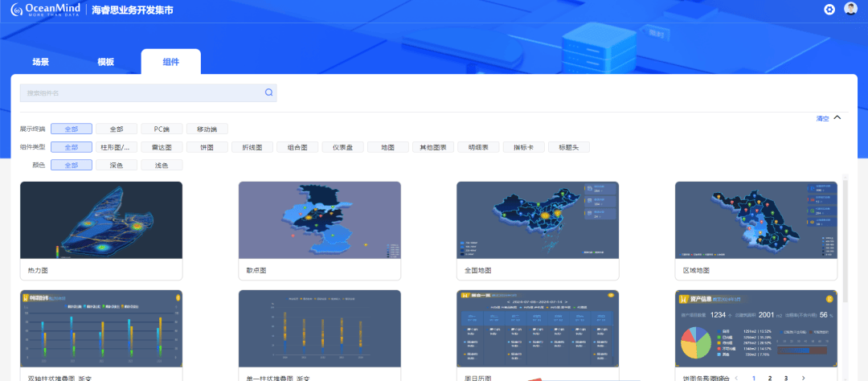Filter component type by 柱形图/...
Screen dimensions: 868x381
tap(117, 147)
